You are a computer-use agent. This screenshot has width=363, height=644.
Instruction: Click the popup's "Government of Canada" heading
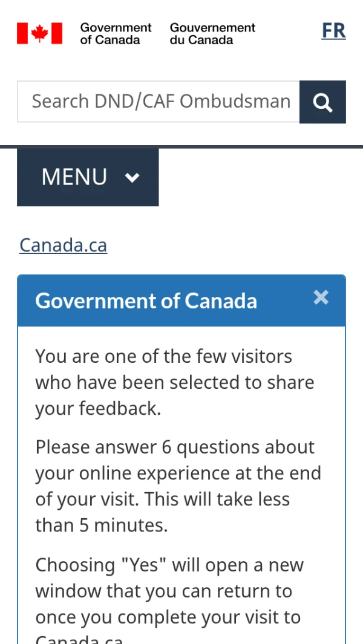(146, 301)
